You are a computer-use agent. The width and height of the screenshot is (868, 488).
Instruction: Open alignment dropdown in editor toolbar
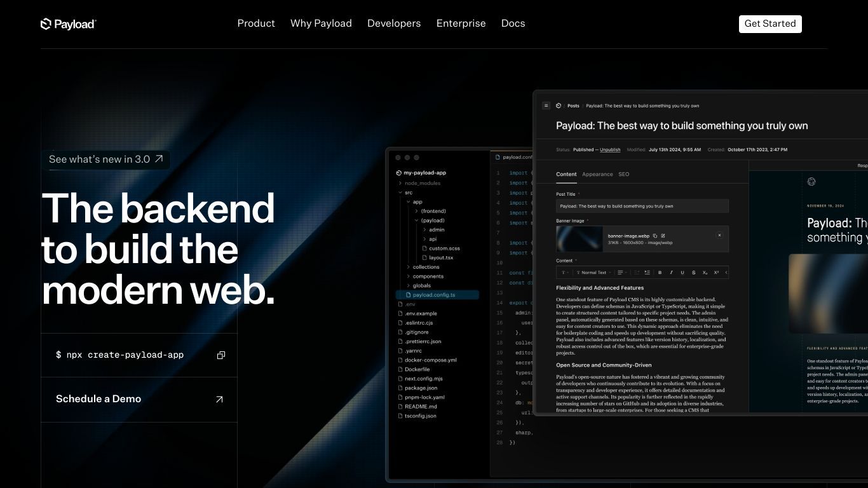623,273
